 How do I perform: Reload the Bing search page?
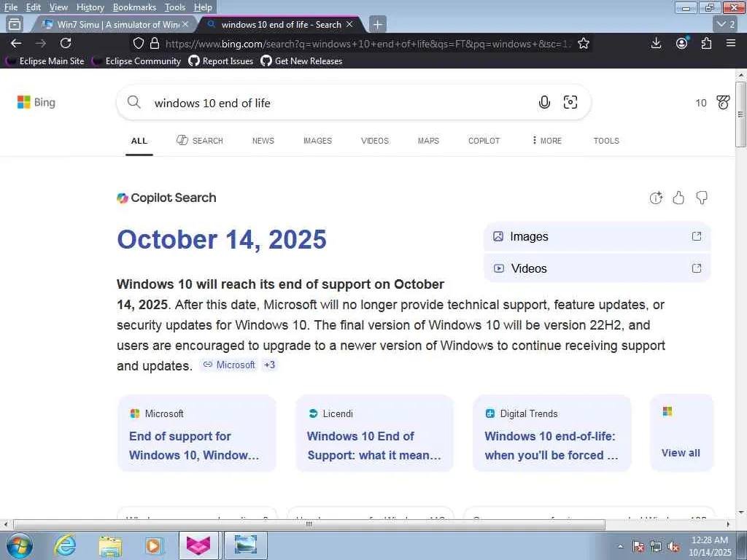click(x=66, y=43)
